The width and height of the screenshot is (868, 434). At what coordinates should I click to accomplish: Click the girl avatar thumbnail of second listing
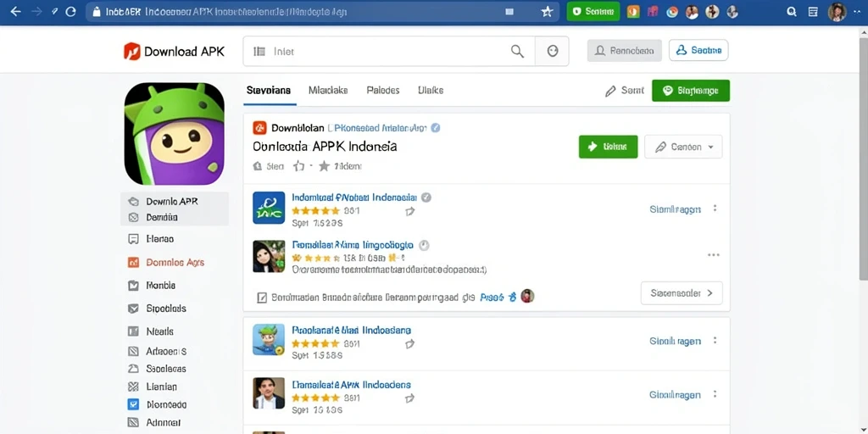point(269,256)
